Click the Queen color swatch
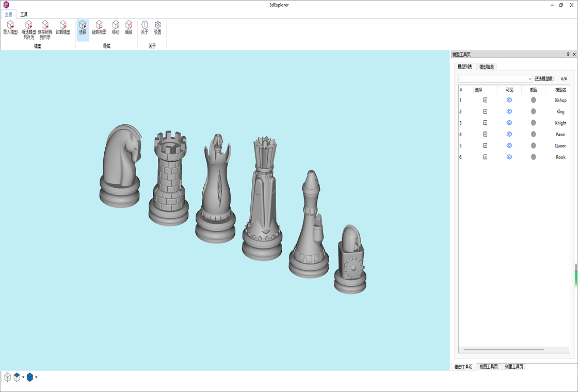 pyautogui.click(x=534, y=145)
